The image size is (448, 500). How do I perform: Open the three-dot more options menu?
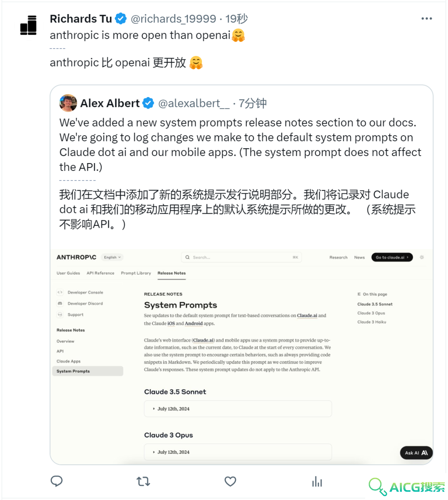[426, 19]
